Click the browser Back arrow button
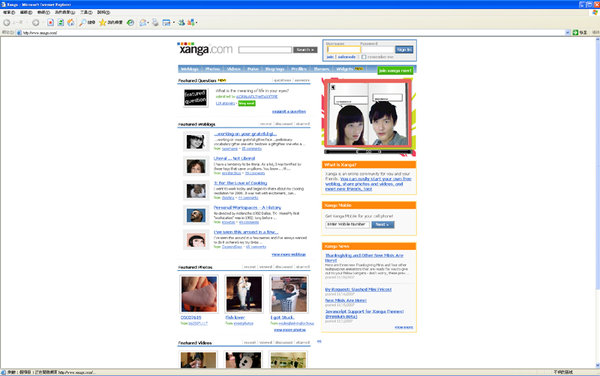The height and width of the screenshot is (376, 600). [x=7, y=23]
